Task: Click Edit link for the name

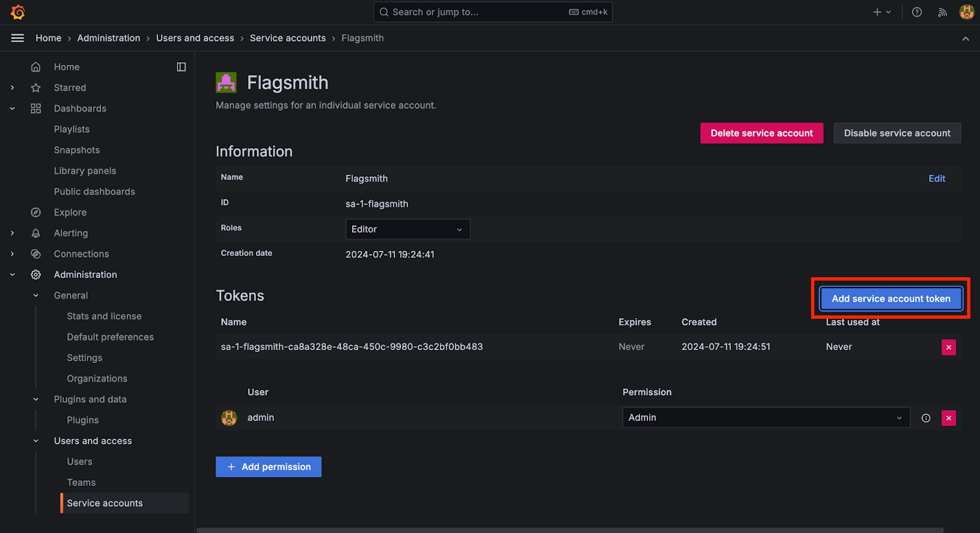Action: [x=937, y=179]
